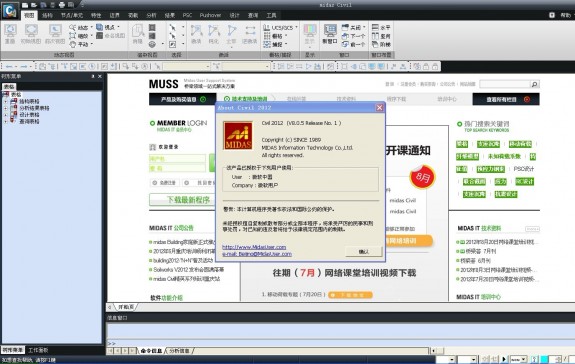
Task: Close the About Civil 2012 dialog
Action: [x=380, y=107]
